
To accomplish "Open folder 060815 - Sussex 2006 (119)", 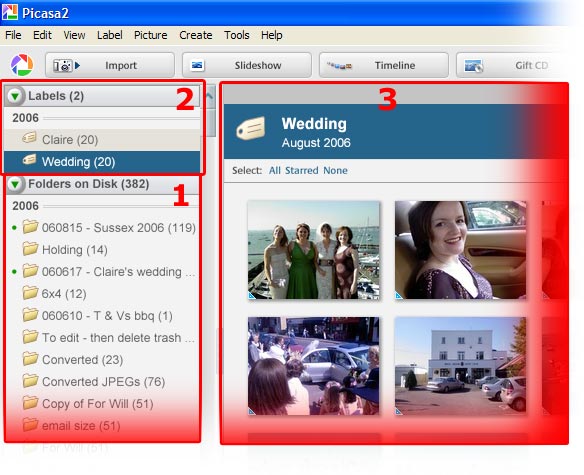I will [x=119, y=228].
